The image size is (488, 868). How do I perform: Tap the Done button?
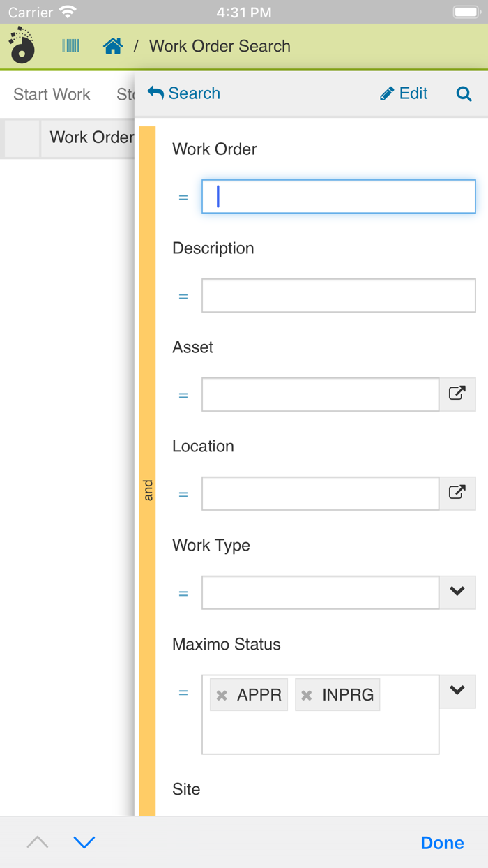[442, 842]
